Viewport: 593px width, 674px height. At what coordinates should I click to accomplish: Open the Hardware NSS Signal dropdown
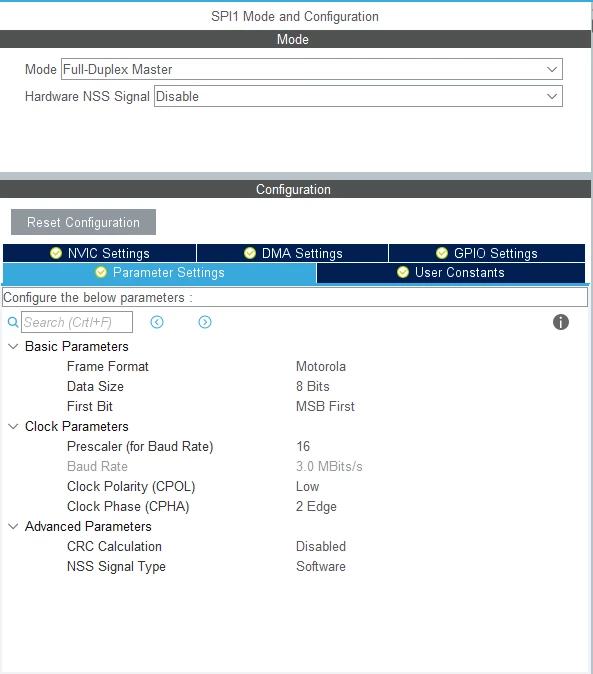pyautogui.click(x=358, y=96)
